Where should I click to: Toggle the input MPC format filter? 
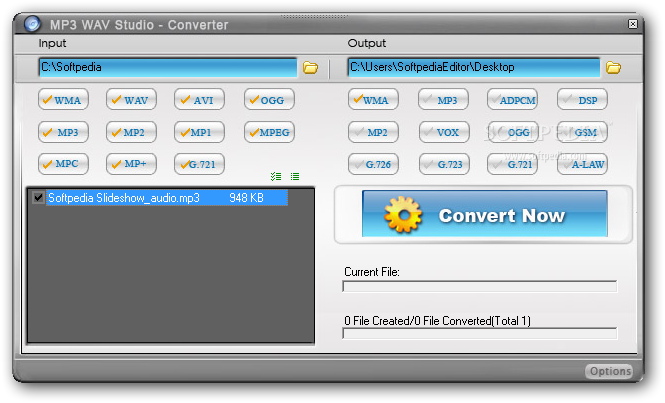[63, 164]
